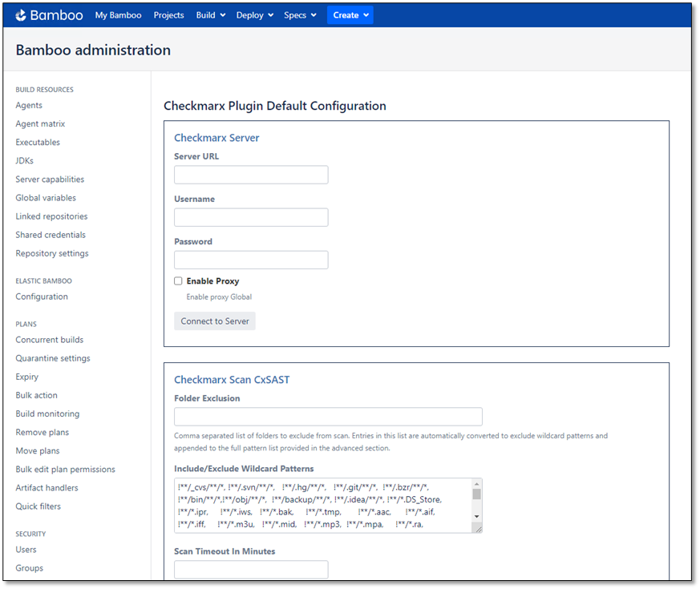Click Connect to Server button
This screenshot has height=589, width=700.
215,321
